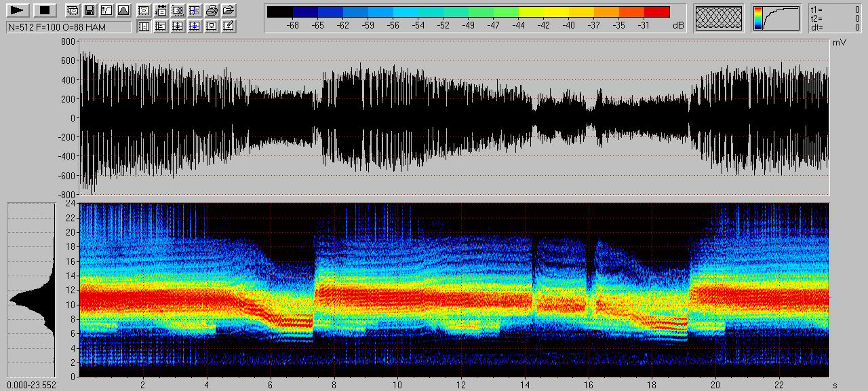Click the pencil edit icon

(229, 26)
